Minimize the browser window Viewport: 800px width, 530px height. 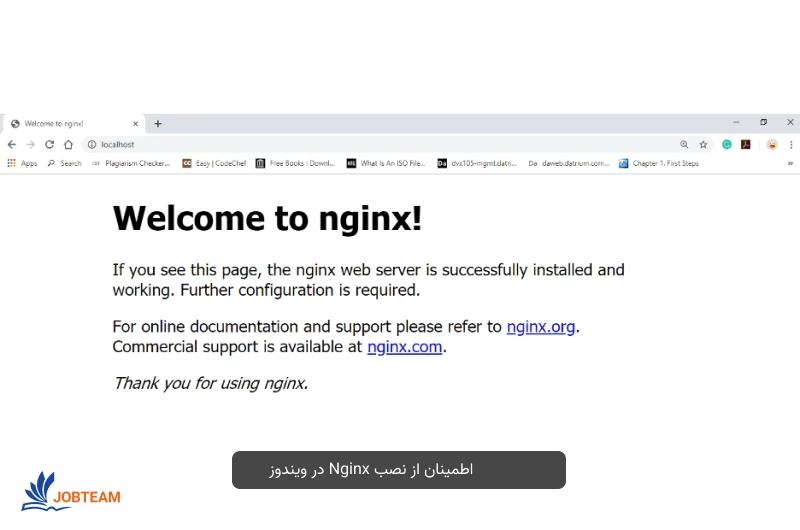click(736, 122)
